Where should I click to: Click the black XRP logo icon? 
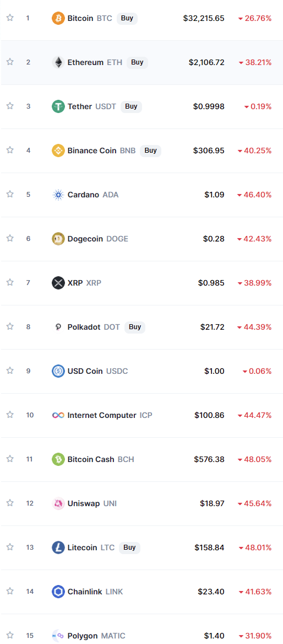pos(58,283)
